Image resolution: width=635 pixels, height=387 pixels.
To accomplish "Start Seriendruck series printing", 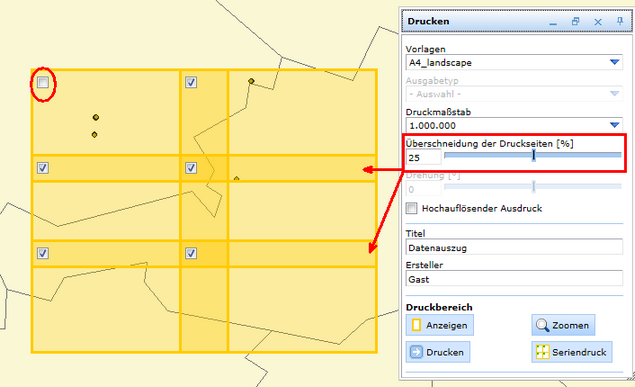I will click(572, 352).
